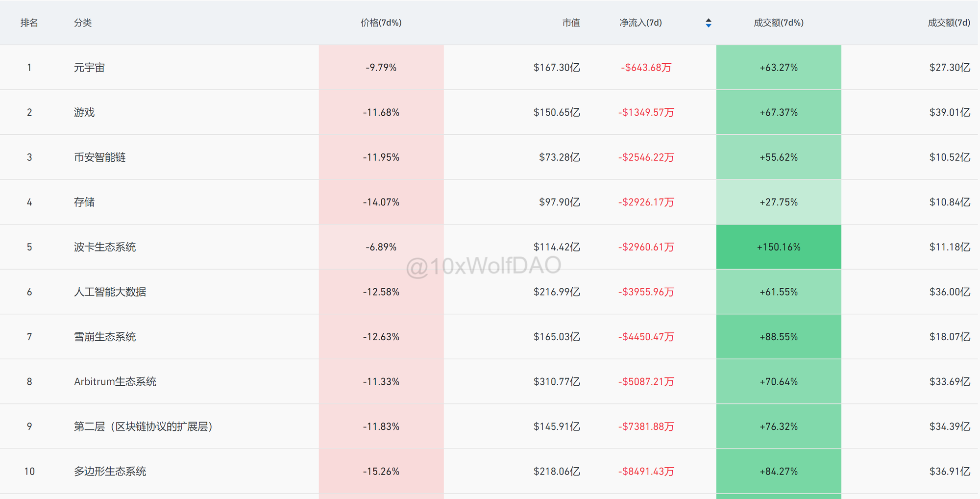Open the 波卡生态系统 category
Screen dimensions: 980x499
pos(105,247)
